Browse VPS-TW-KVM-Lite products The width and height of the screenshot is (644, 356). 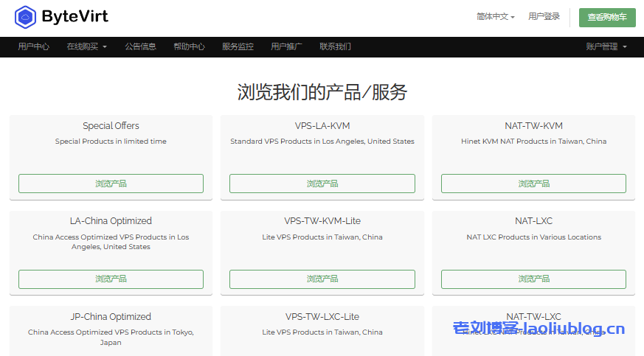click(322, 279)
